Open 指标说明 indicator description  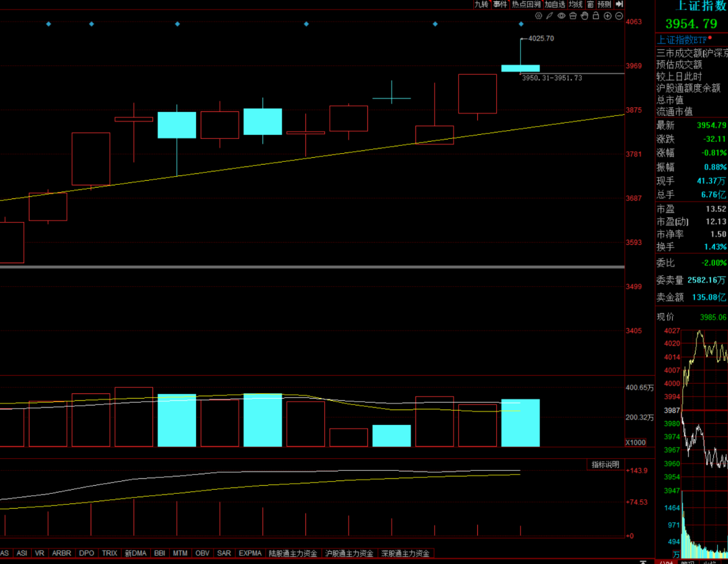605,464
